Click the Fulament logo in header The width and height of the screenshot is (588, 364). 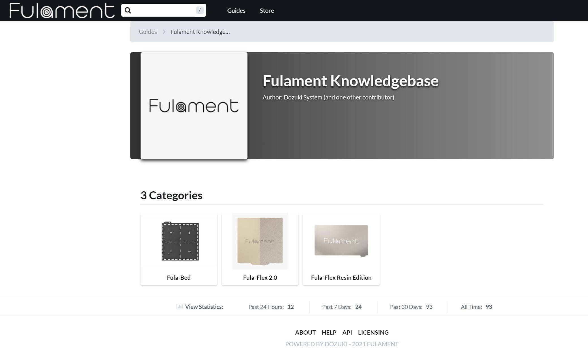[62, 10]
